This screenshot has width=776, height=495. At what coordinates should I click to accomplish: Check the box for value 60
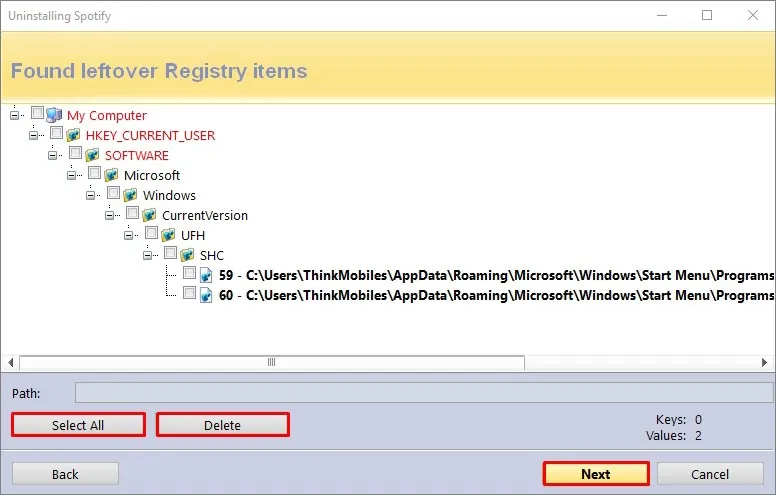189,293
